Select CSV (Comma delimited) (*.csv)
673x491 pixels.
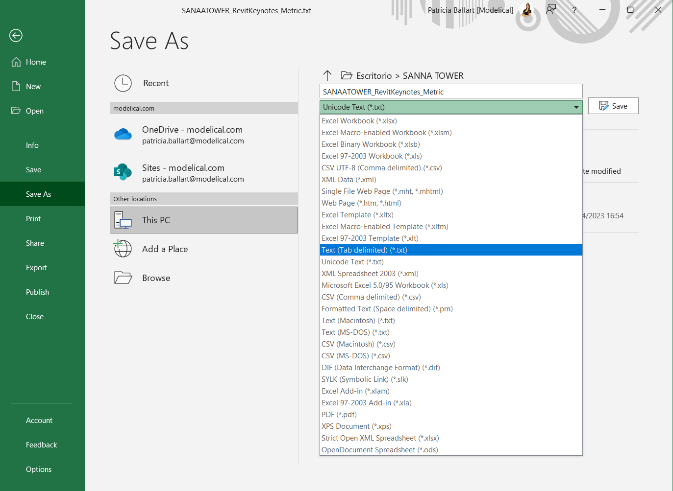(451, 297)
